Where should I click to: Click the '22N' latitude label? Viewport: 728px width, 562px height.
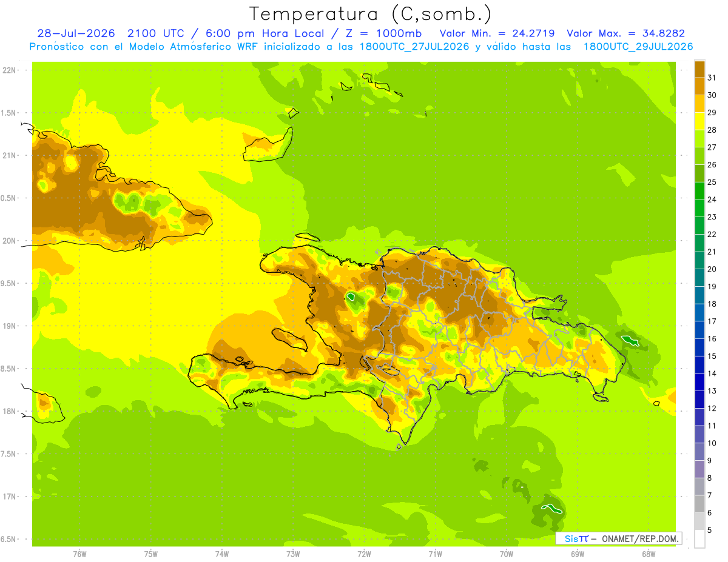(8, 70)
